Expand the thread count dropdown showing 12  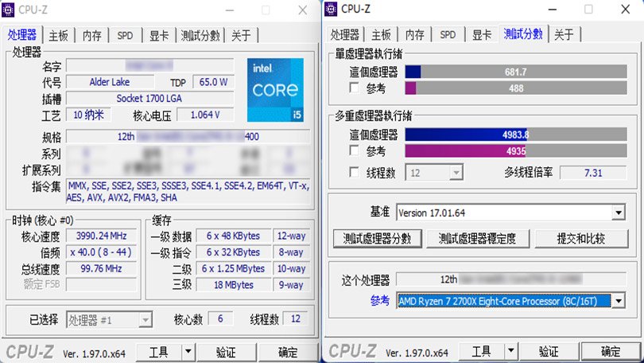pos(456,173)
